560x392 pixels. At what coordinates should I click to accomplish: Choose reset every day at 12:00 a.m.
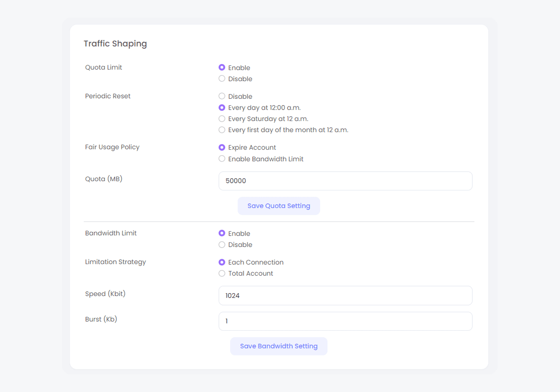coord(222,108)
